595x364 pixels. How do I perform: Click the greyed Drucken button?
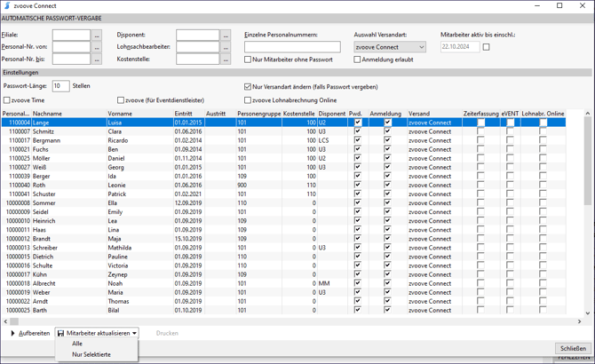tap(167, 333)
